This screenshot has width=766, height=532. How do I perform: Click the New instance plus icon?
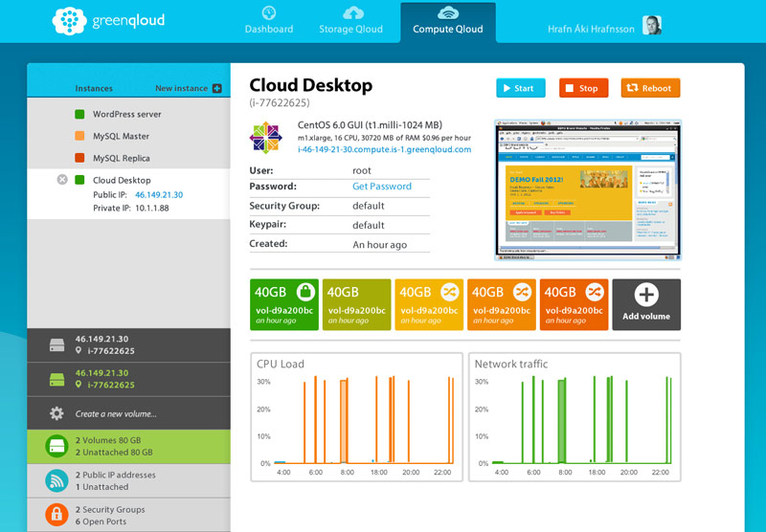217,88
